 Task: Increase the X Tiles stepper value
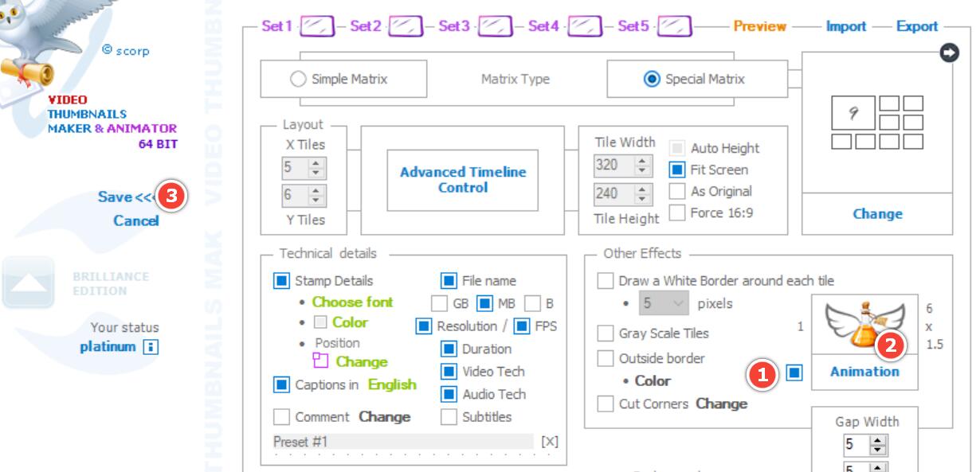[316, 163]
